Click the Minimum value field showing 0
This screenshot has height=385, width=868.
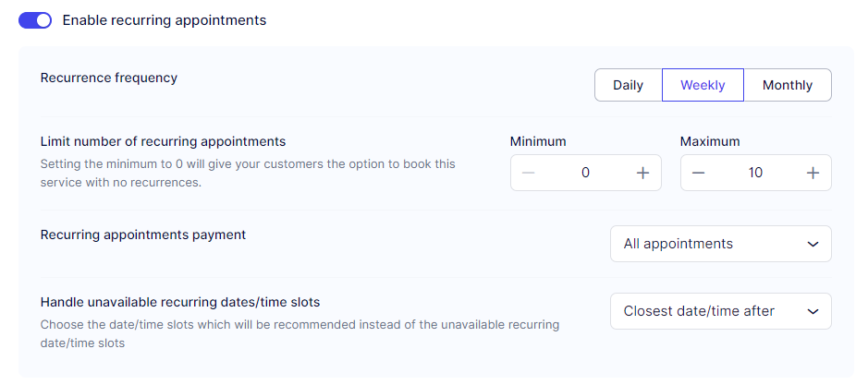point(585,173)
